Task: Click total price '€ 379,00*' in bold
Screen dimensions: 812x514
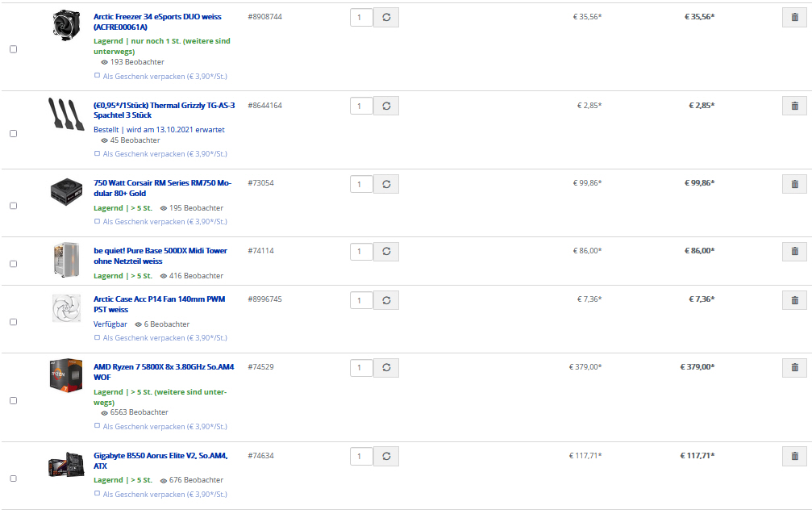Action: click(697, 367)
